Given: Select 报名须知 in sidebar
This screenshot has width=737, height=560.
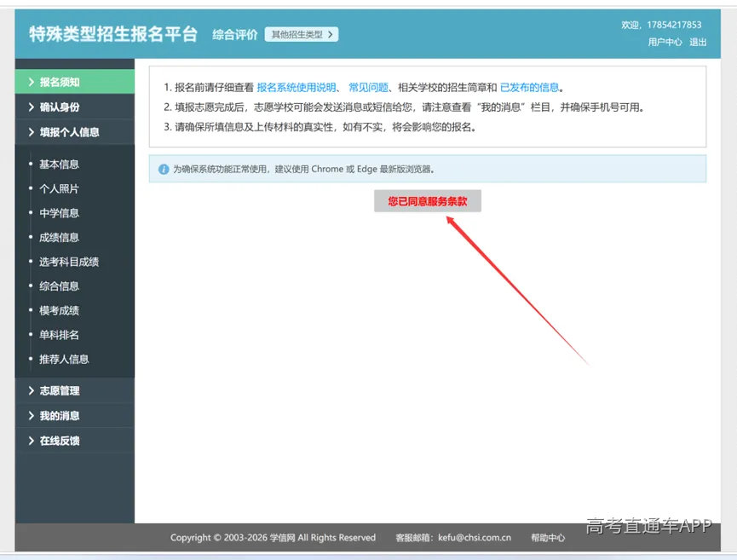Looking at the screenshot, I should 75,82.
